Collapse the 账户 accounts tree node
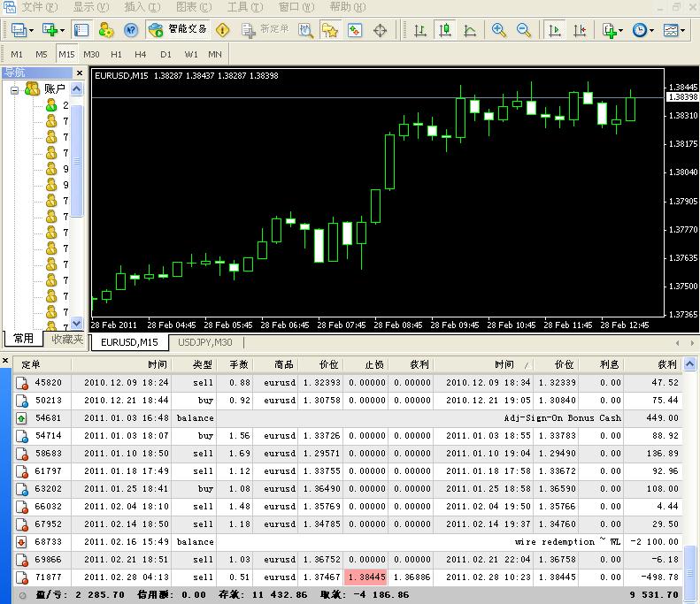700x604 pixels. point(16,89)
